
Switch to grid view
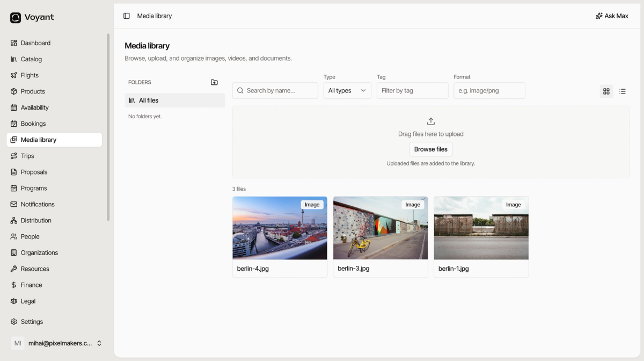tap(606, 91)
